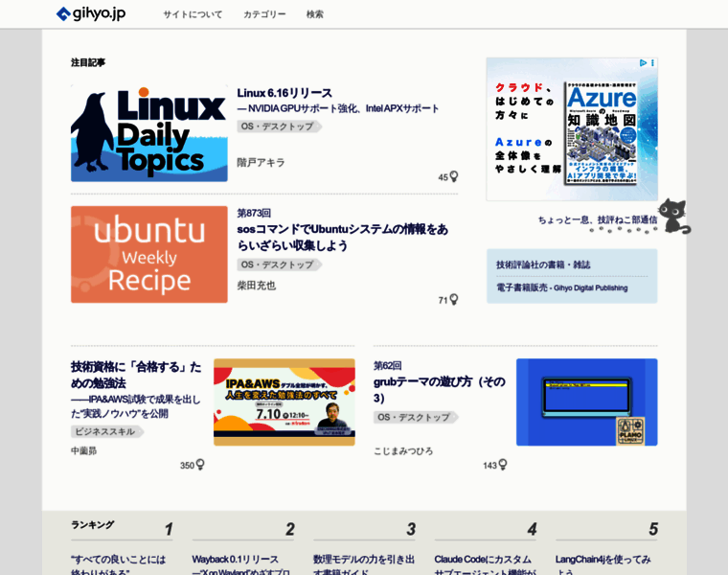The image size is (728, 575).
Task: Click the 第873回 episode label
Action: point(254,213)
